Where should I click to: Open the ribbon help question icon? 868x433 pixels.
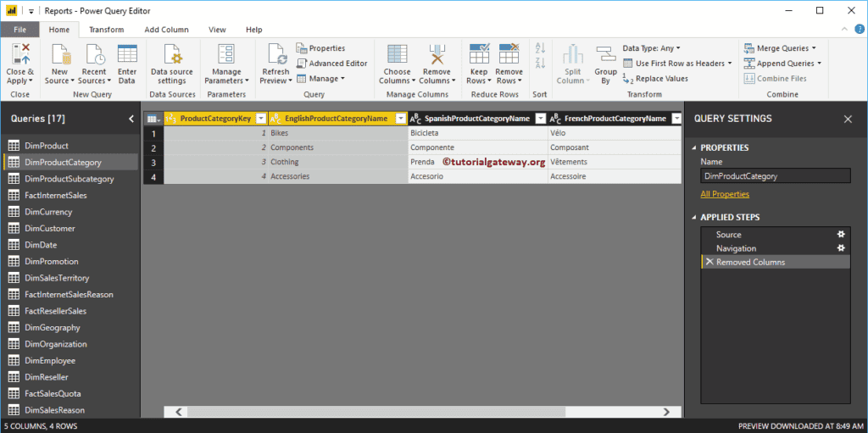[858, 30]
